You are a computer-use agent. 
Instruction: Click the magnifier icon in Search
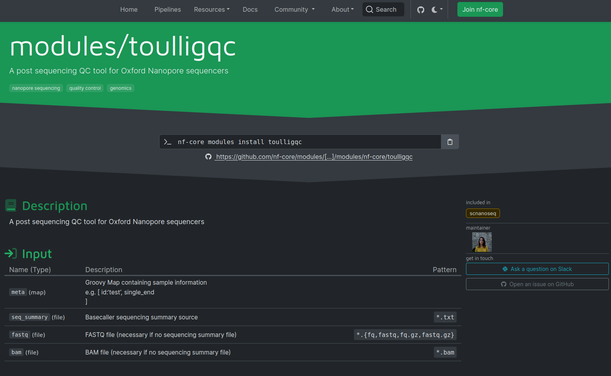[369, 9]
